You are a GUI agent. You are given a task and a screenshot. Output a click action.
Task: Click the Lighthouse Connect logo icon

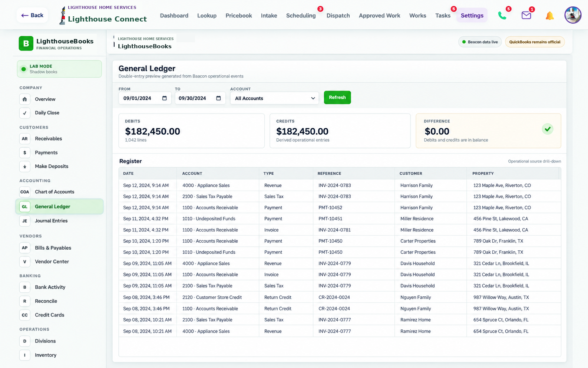pyautogui.click(x=63, y=16)
